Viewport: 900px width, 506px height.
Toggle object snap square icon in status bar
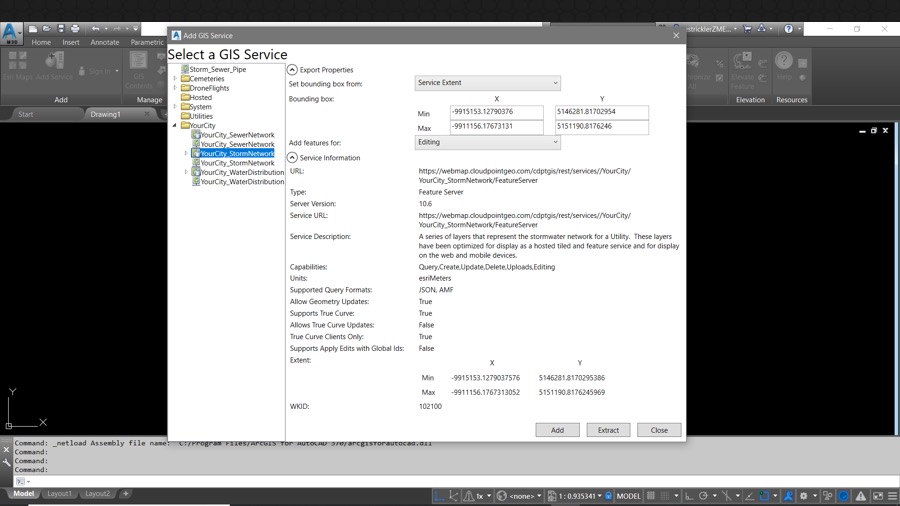pyautogui.click(x=765, y=496)
